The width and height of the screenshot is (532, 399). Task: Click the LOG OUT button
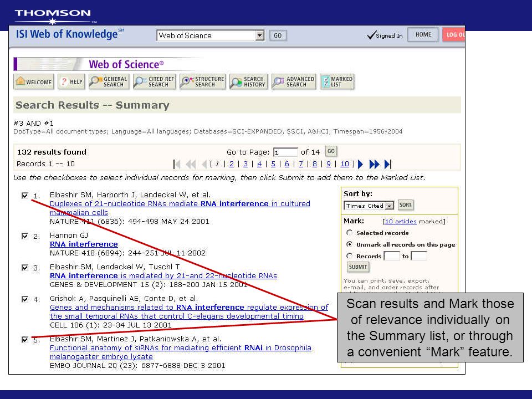(x=454, y=34)
